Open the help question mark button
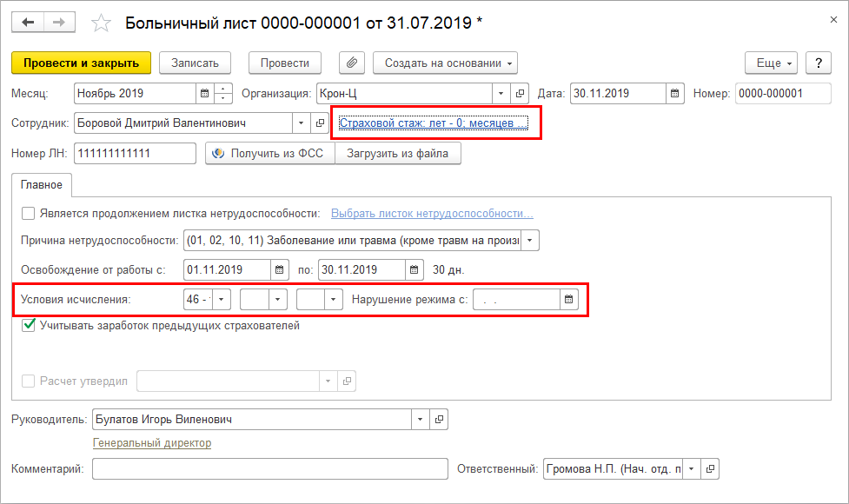849x504 pixels. click(818, 63)
